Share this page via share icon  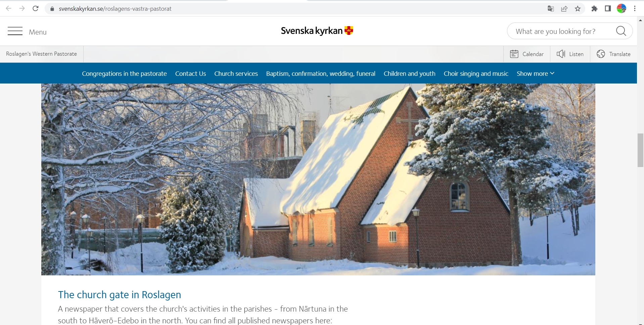(x=564, y=9)
